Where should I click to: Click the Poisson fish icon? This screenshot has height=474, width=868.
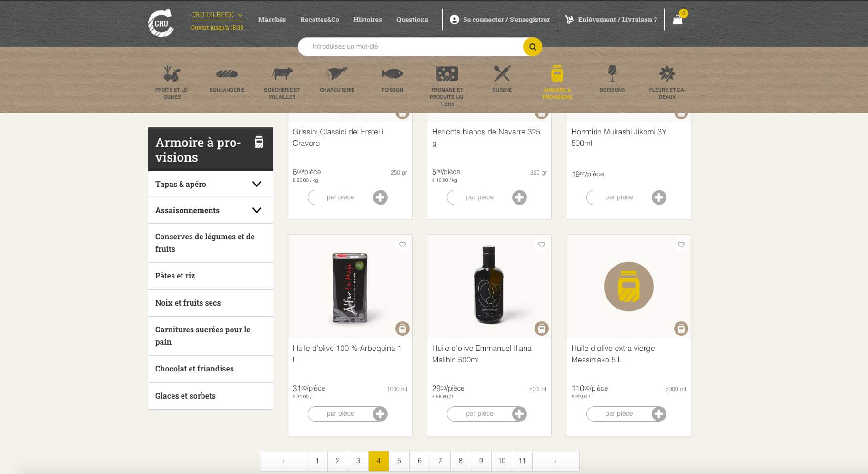tap(392, 75)
